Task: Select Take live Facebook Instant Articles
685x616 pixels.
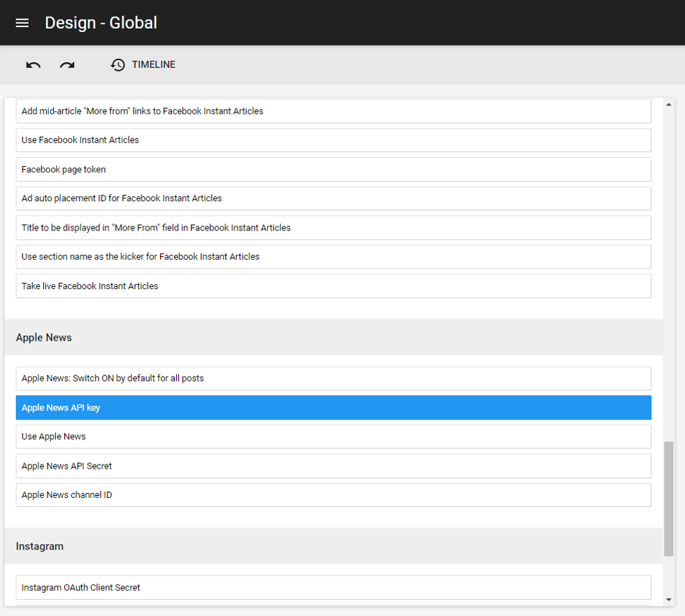Action: 333,286
